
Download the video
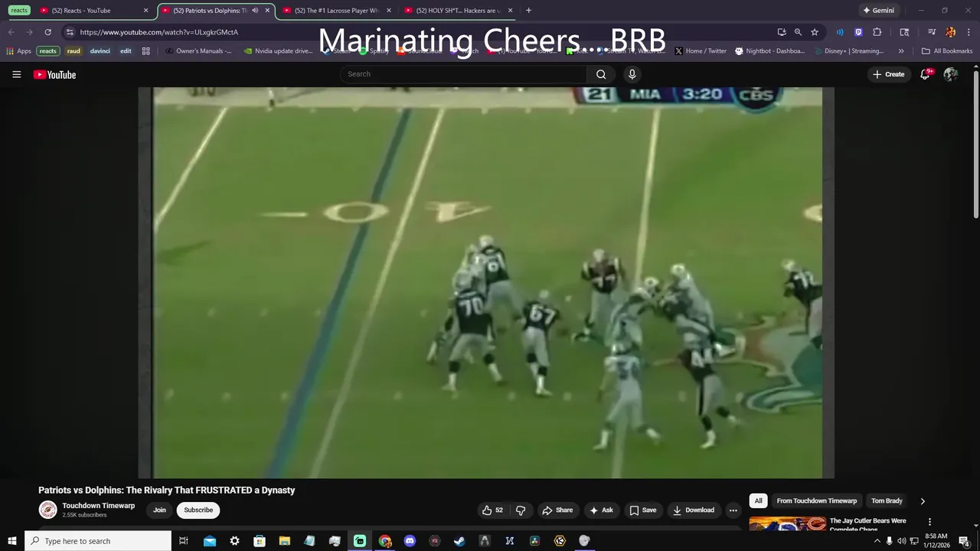pos(694,510)
